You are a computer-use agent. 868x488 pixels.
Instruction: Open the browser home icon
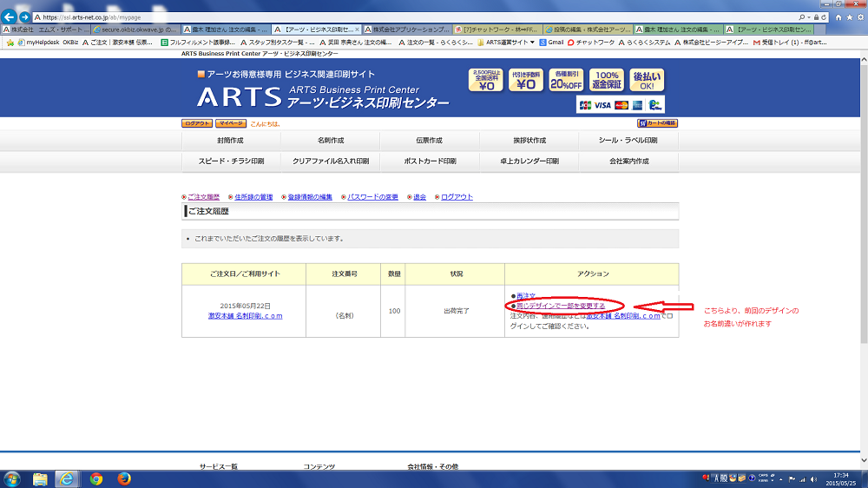pyautogui.click(x=838, y=17)
